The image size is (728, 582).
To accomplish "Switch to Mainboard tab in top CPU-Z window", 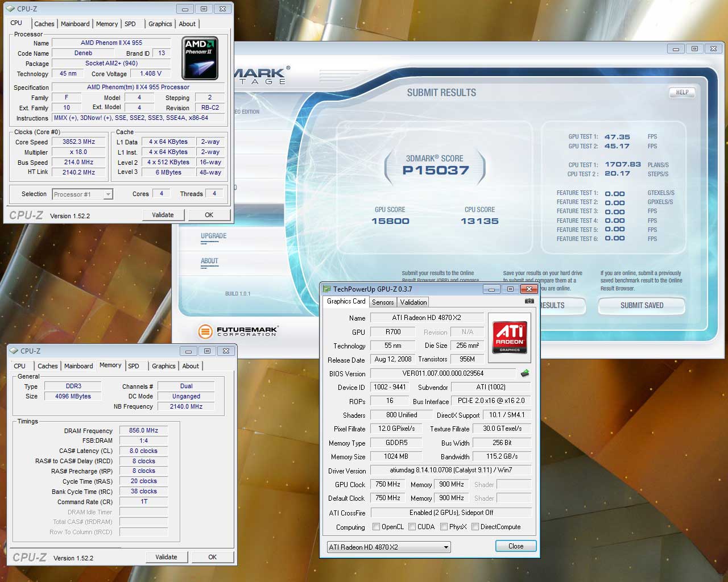I will [75, 24].
